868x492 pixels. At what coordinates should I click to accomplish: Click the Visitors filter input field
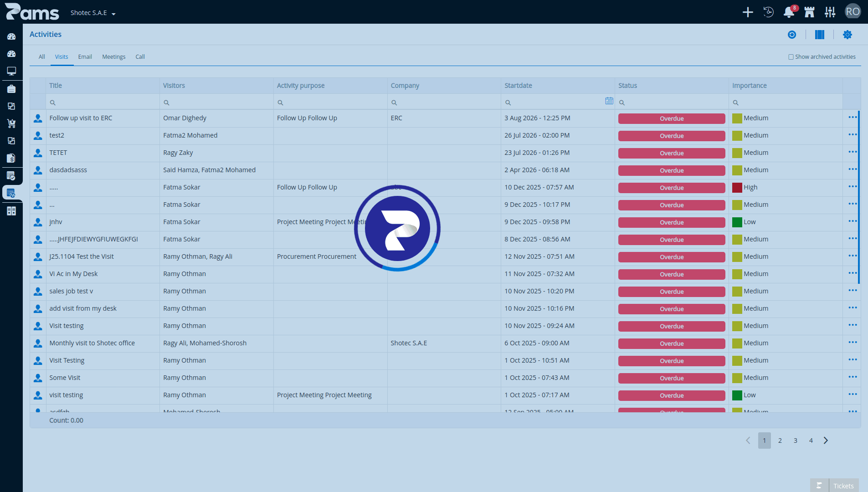[x=216, y=102]
